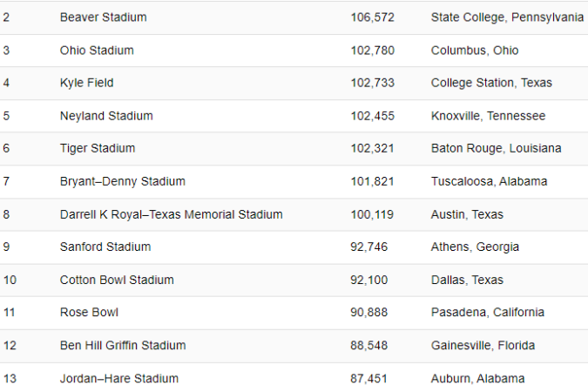Select Kyle Field in the list
588x392 pixels.
coord(86,83)
